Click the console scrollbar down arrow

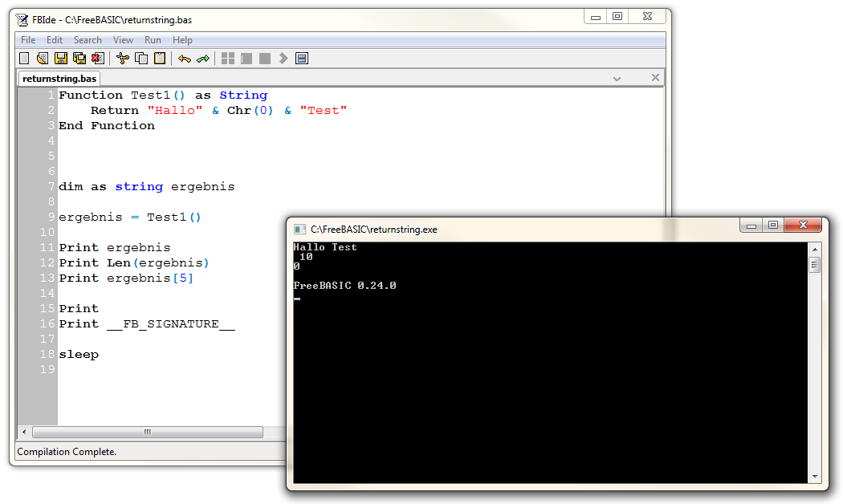(815, 476)
